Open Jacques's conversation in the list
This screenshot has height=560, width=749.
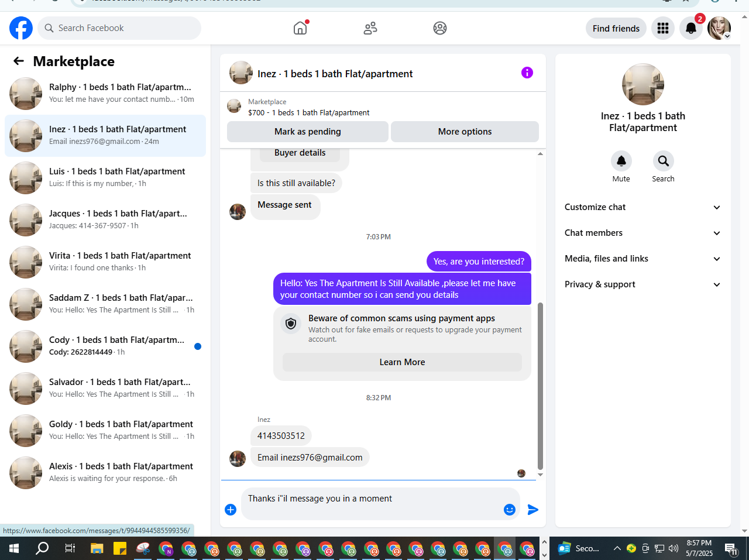(x=105, y=220)
